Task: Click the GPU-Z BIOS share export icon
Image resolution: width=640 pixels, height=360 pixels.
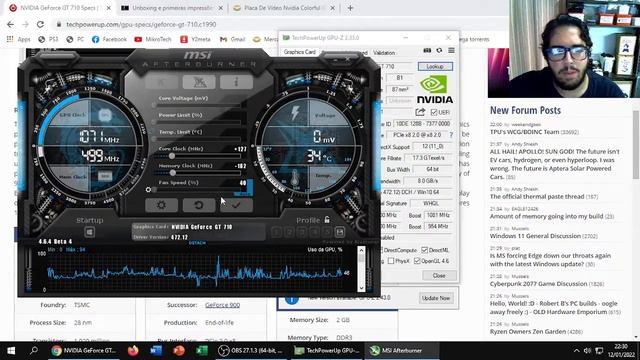Action: pyautogui.click(x=420, y=112)
